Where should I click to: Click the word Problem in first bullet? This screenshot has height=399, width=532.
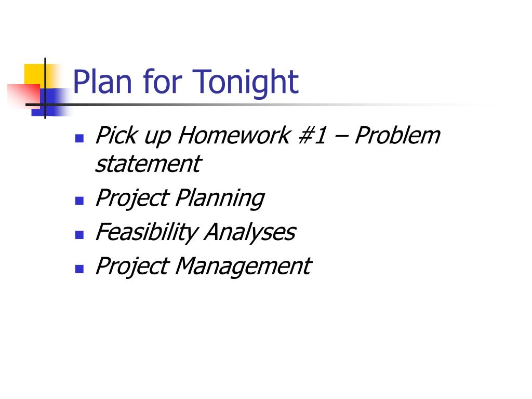[x=397, y=136]
